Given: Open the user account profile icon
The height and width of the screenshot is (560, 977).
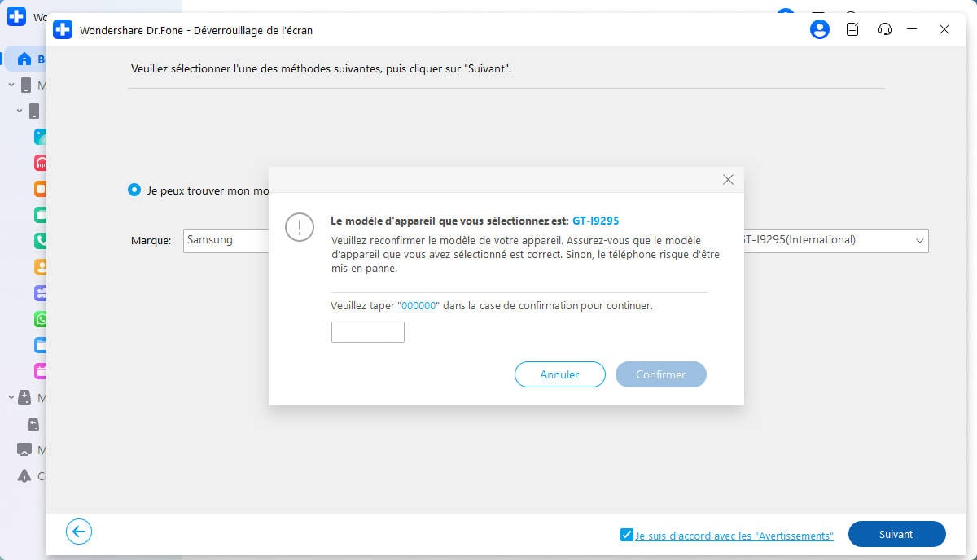Looking at the screenshot, I should [x=819, y=29].
